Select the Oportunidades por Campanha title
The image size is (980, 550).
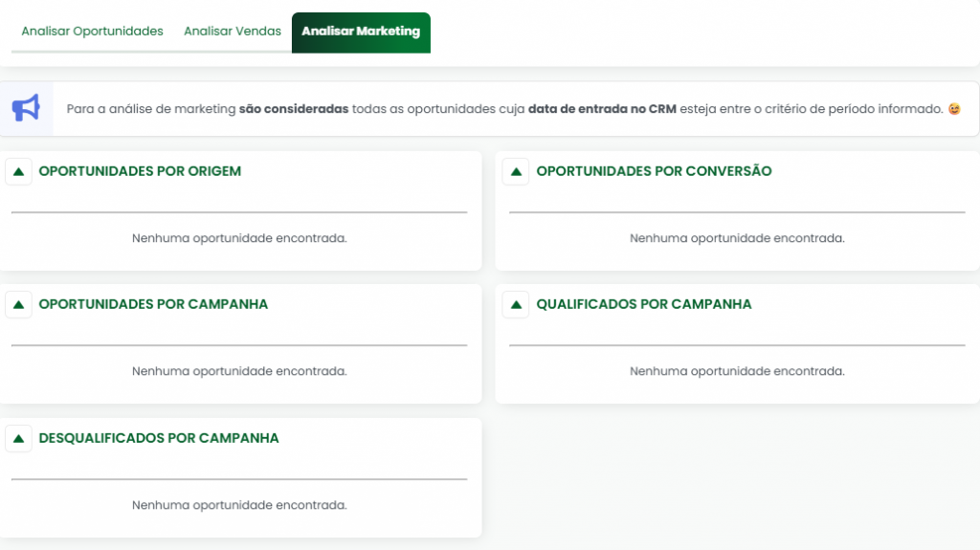[153, 305]
